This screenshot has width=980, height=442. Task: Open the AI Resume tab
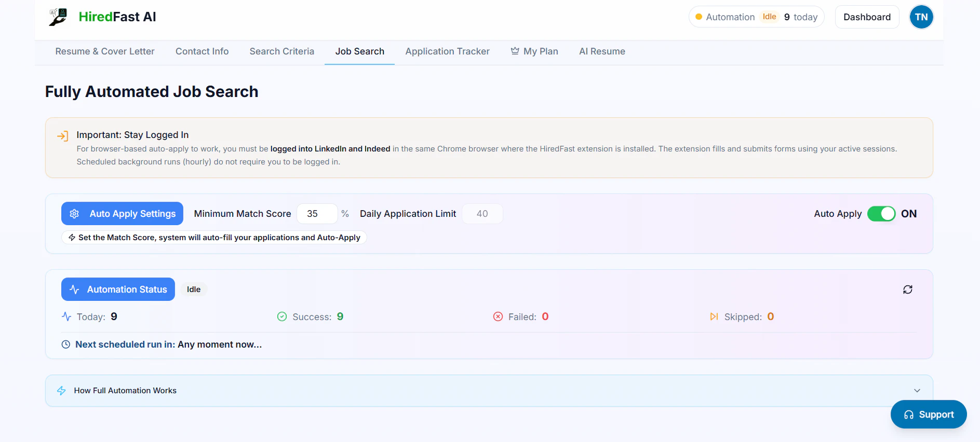click(602, 51)
